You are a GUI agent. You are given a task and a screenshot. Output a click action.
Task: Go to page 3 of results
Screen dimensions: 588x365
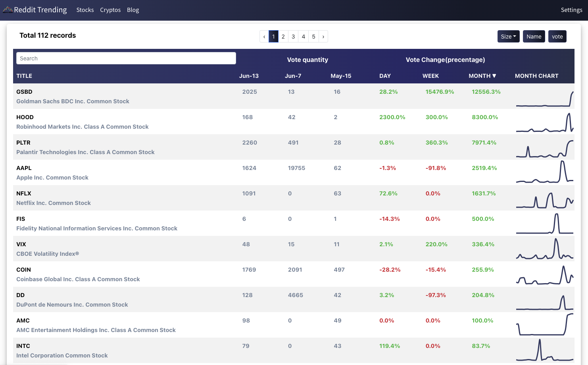tap(293, 37)
